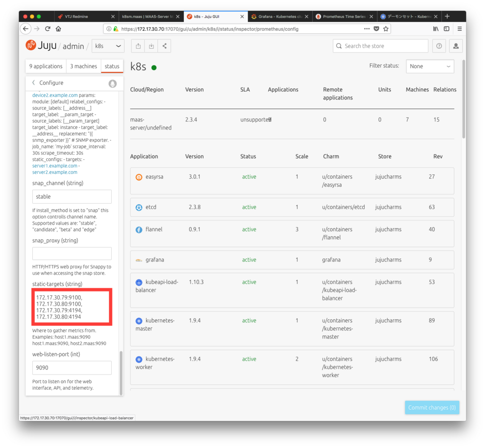485x448 pixels.
Task: Click the export model icon
Action: pos(138,46)
